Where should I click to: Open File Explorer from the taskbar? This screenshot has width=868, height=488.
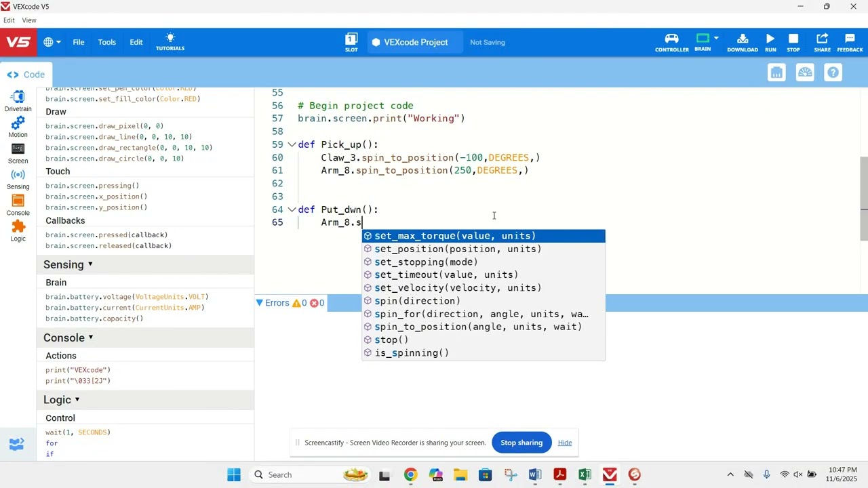coord(460,474)
